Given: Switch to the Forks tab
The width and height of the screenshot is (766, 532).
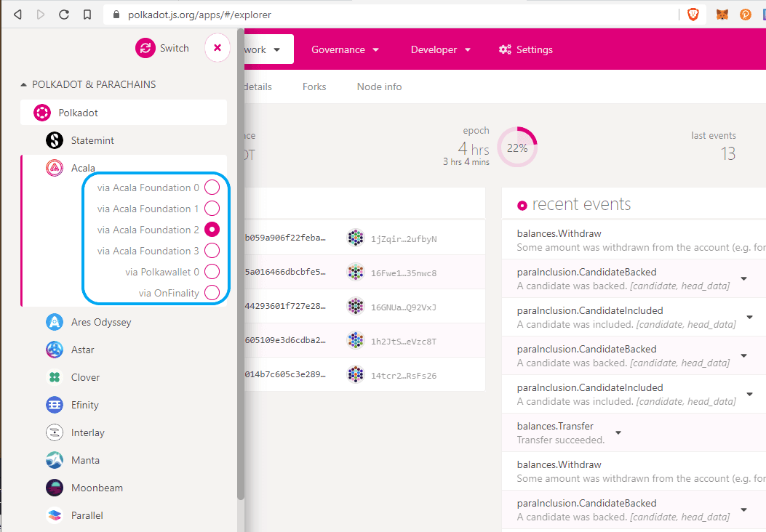Looking at the screenshot, I should [314, 86].
